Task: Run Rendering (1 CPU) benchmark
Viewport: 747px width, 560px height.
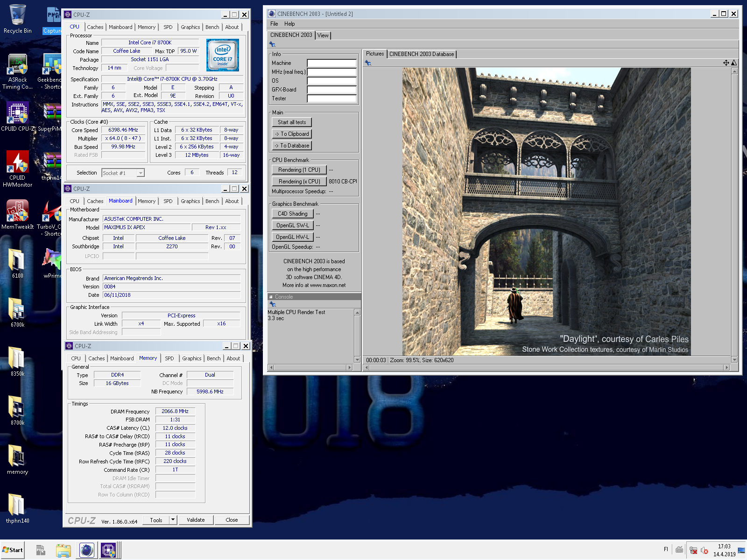Action: [x=299, y=170]
